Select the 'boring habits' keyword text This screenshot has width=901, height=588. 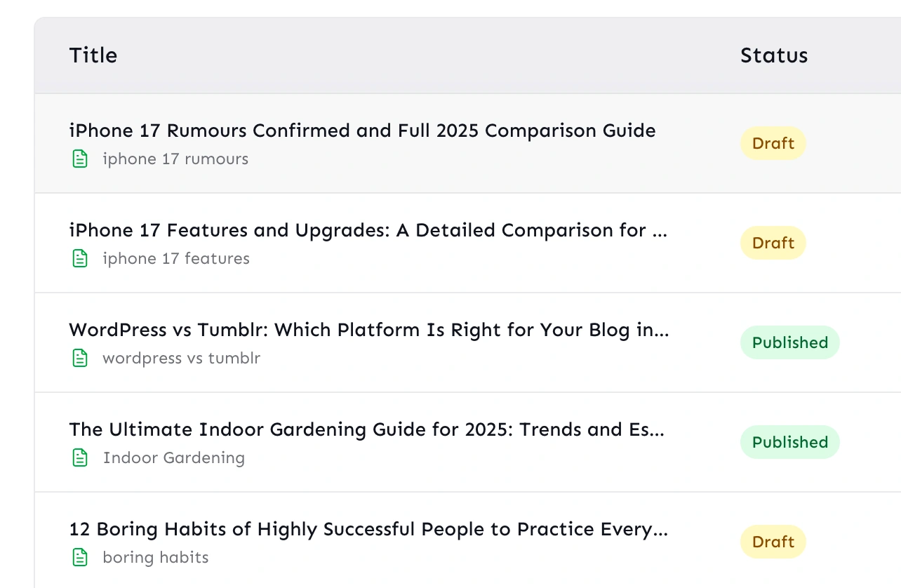(x=156, y=558)
